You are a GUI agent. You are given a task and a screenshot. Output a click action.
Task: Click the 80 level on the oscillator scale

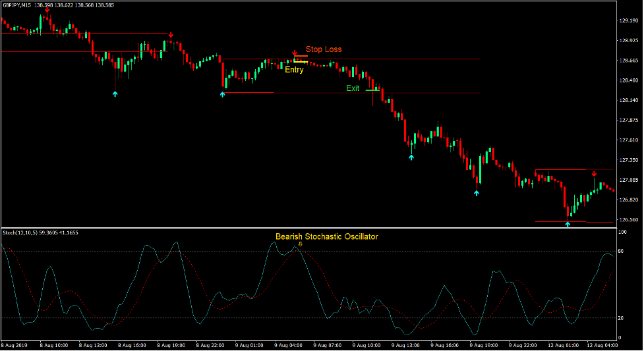click(622, 252)
